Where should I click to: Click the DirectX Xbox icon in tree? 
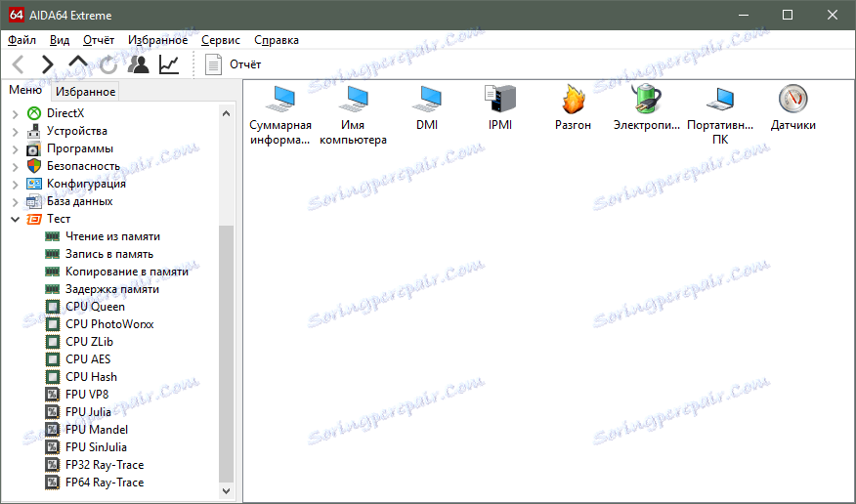[x=34, y=113]
